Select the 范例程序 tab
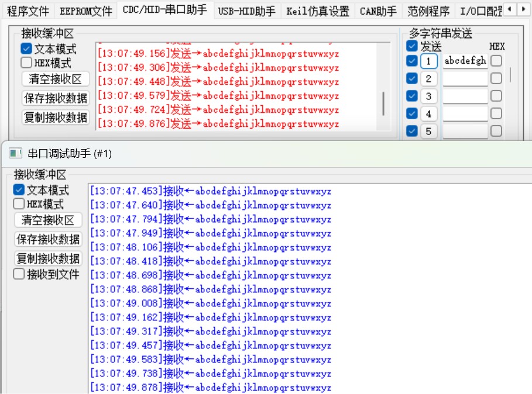Image resolution: width=532 pixels, height=394 pixels. click(x=428, y=11)
